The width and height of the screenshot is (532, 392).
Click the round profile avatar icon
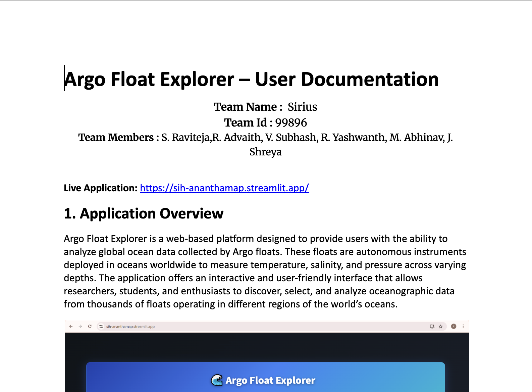click(454, 326)
